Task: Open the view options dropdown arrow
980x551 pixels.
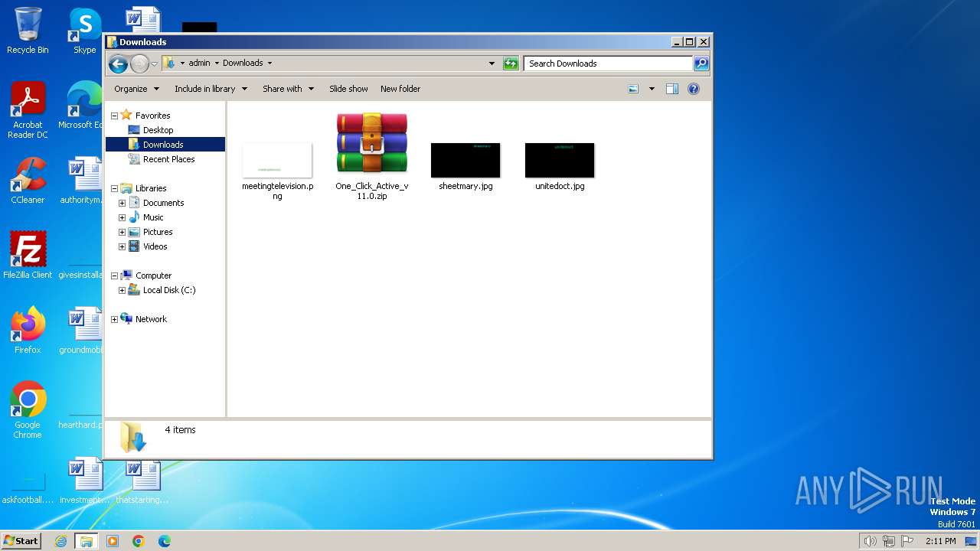Action: point(652,89)
